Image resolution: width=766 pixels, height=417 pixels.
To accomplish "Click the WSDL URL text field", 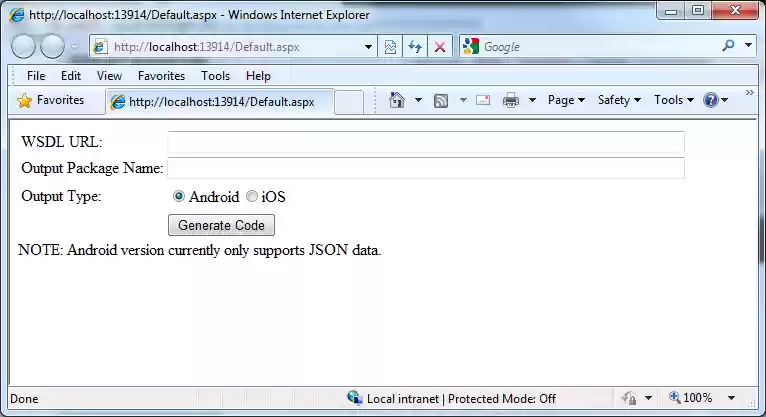I will coord(426,142).
